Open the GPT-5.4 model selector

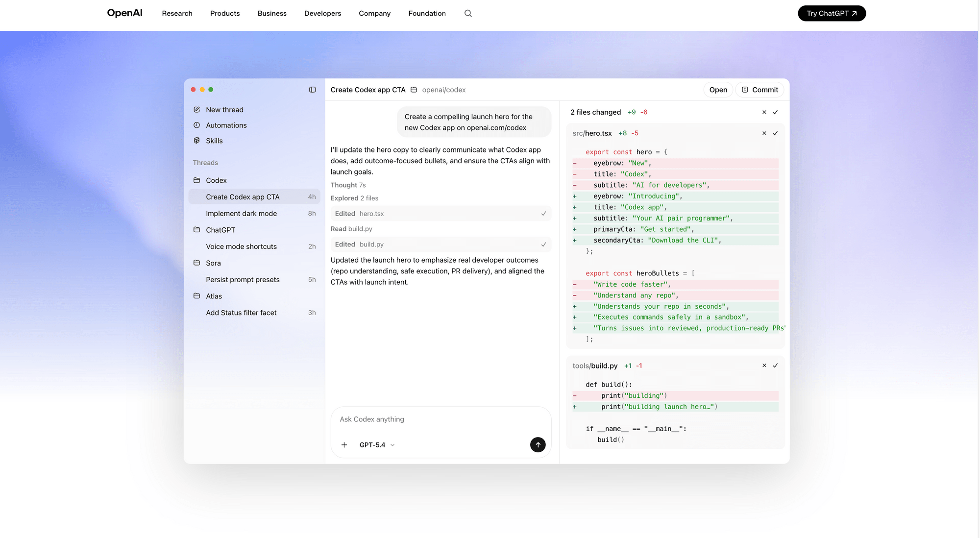[x=376, y=444]
